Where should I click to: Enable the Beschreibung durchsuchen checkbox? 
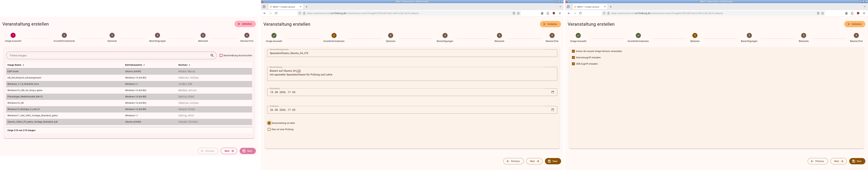point(221,56)
